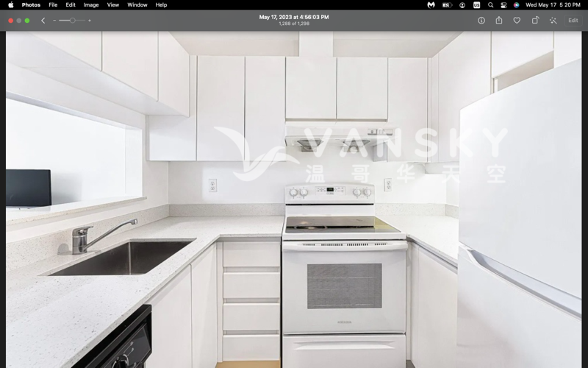This screenshot has width=588, height=368.
Task: Open the Apple menu
Action: (x=10, y=4)
